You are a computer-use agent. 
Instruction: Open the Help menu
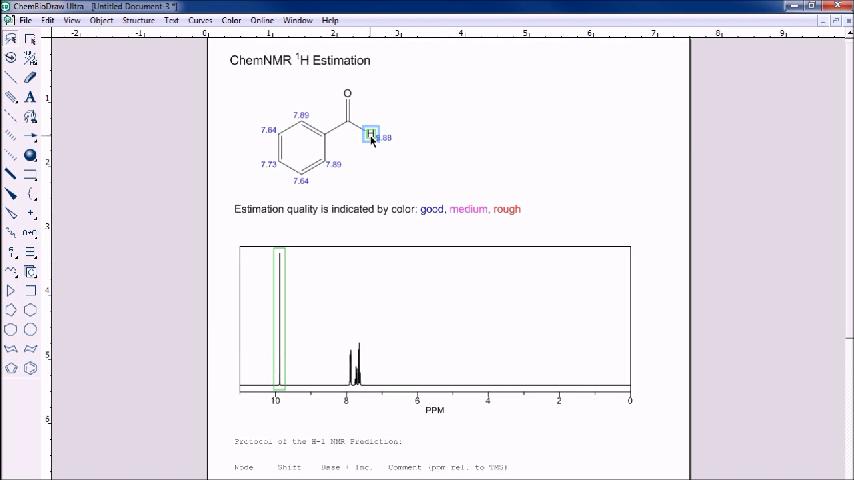(330, 20)
